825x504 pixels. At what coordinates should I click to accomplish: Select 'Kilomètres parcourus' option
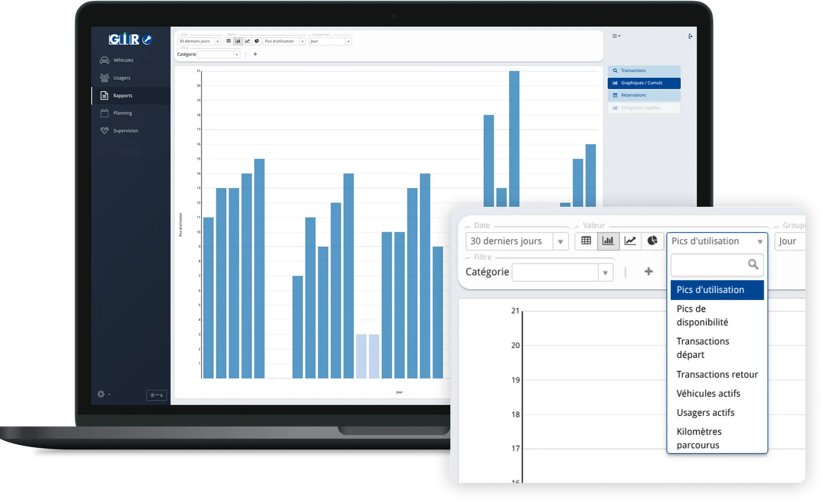(x=699, y=438)
